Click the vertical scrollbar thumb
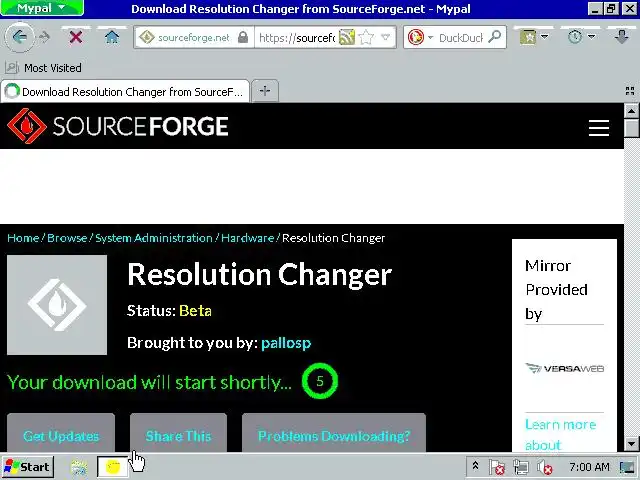This screenshot has height=480, width=640. pos(631,129)
